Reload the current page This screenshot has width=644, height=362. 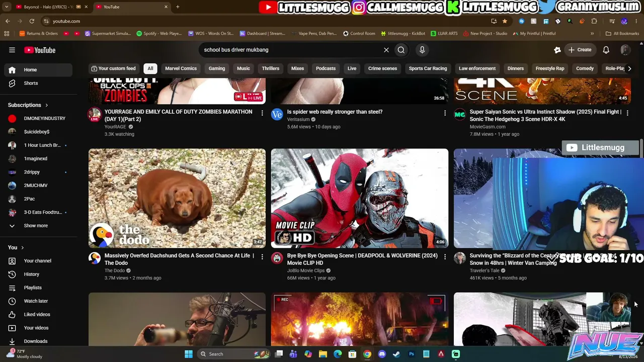pyautogui.click(x=32, y=21)
